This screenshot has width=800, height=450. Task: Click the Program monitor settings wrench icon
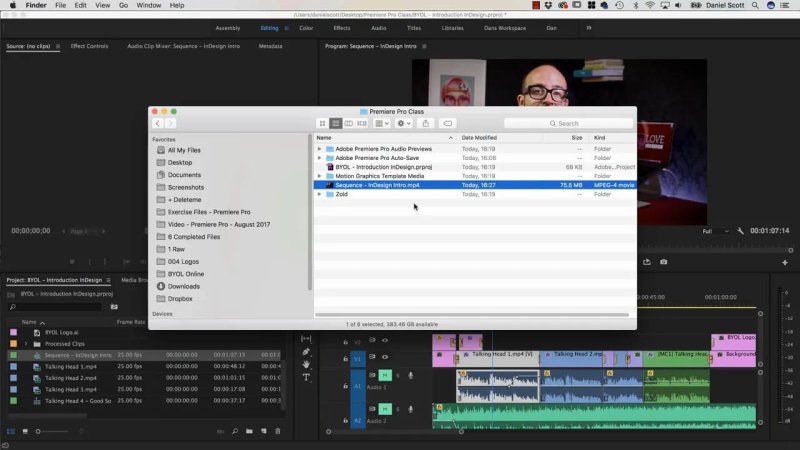(740, 231)
